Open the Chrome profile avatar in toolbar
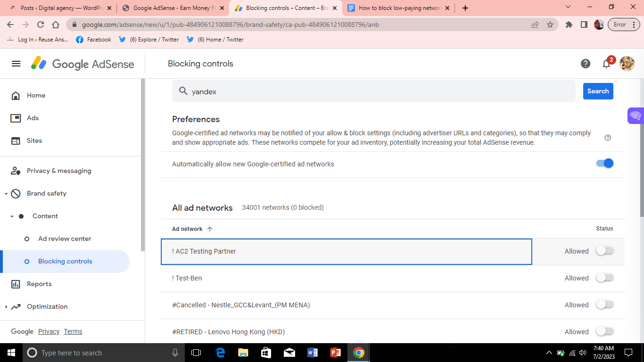This screenshot has width=644, height=362. tap(599, 25)
